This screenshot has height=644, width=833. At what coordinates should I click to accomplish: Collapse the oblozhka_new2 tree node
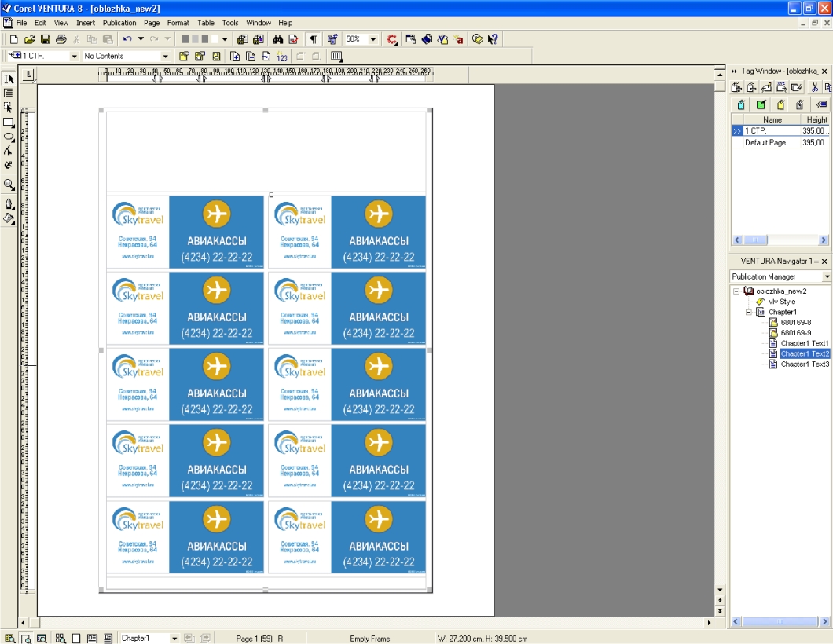pos(736,291)
